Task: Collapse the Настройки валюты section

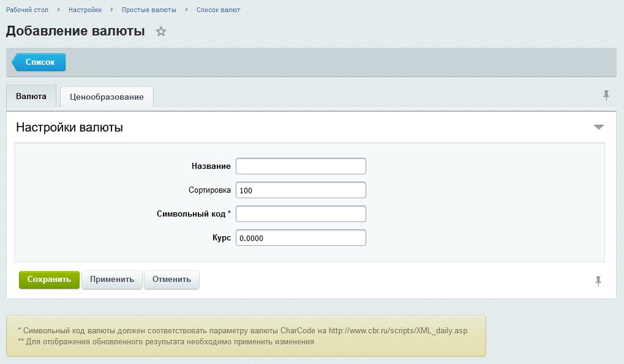Action: point(598,127)
